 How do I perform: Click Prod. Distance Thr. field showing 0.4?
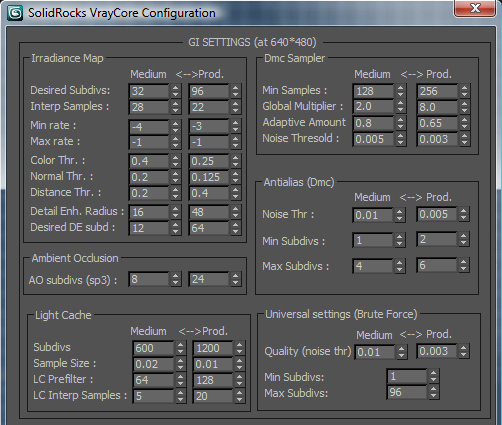(209, 193)
